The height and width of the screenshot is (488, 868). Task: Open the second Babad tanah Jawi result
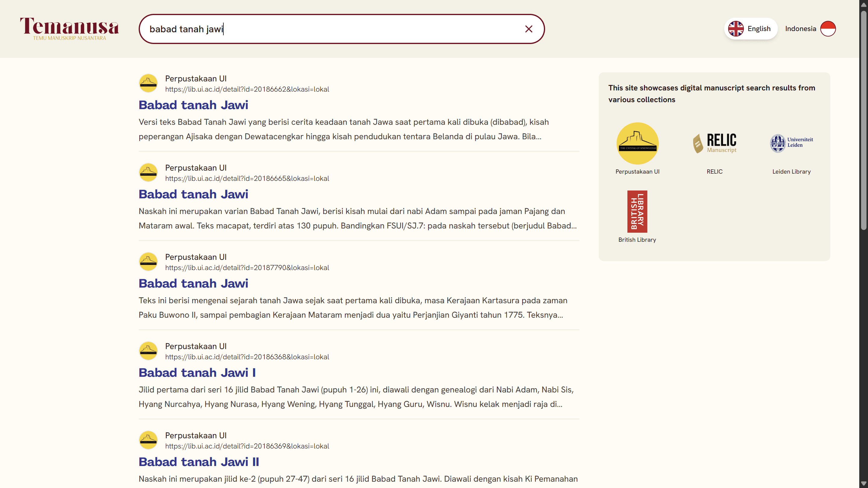(x=193, y=194)
